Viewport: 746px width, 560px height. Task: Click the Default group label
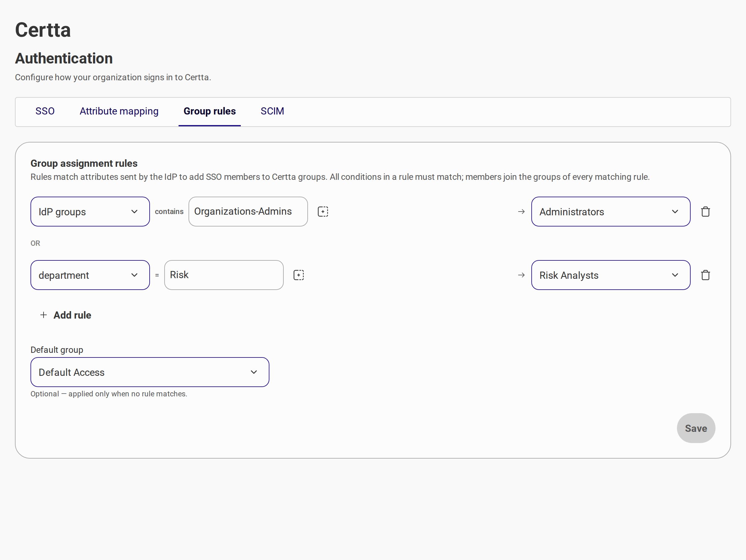coord(57,350)
